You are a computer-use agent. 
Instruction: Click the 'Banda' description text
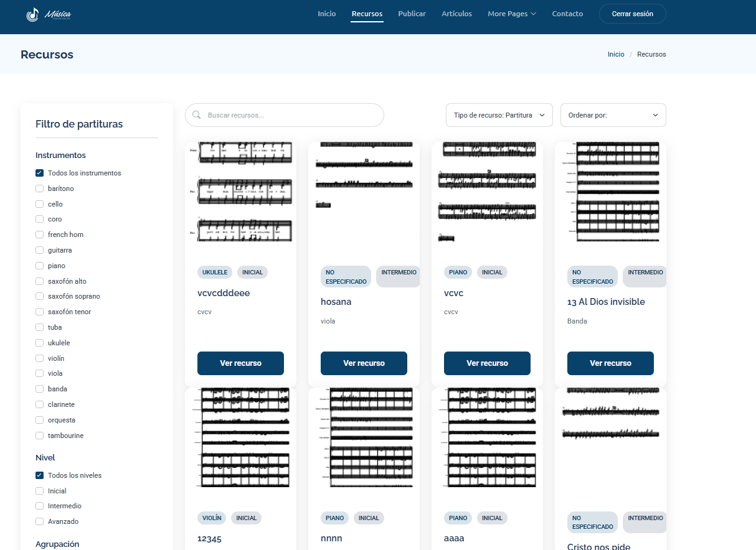[577, 321]
